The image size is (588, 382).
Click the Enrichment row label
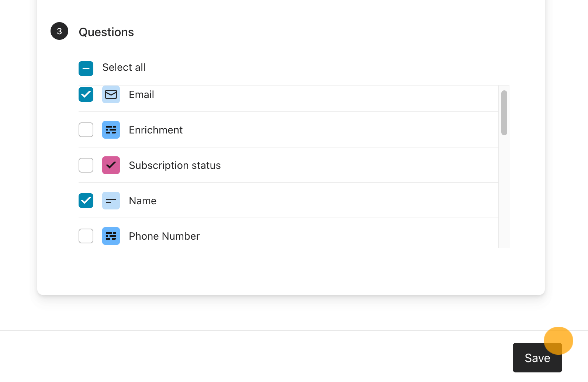click(156, 130)
